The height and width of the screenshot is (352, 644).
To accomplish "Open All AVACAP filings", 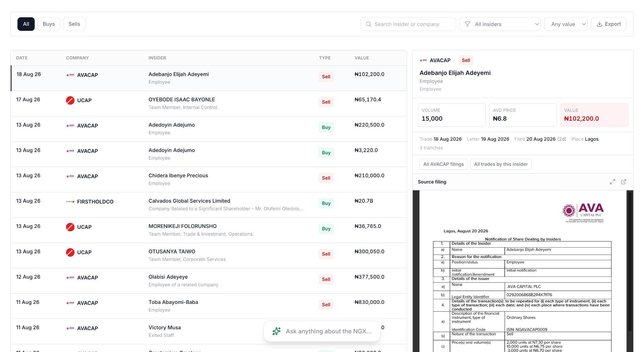I will (x=443, y=164).
